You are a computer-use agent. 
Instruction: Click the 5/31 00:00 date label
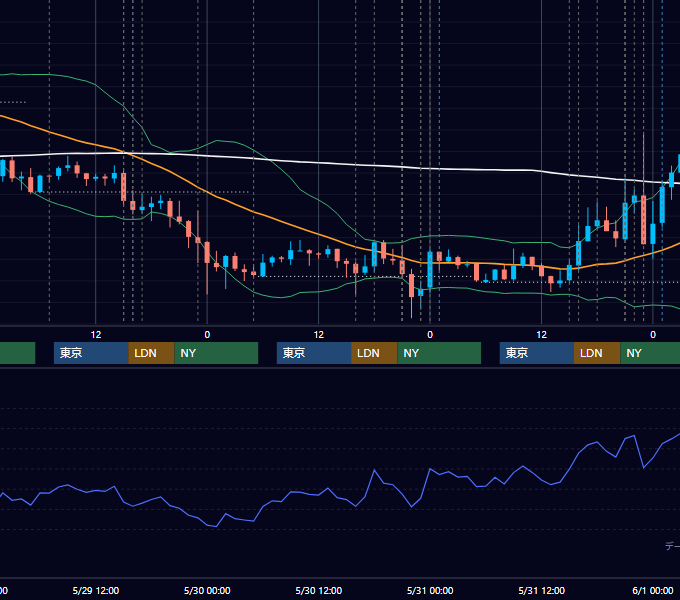tap(430, 590)
